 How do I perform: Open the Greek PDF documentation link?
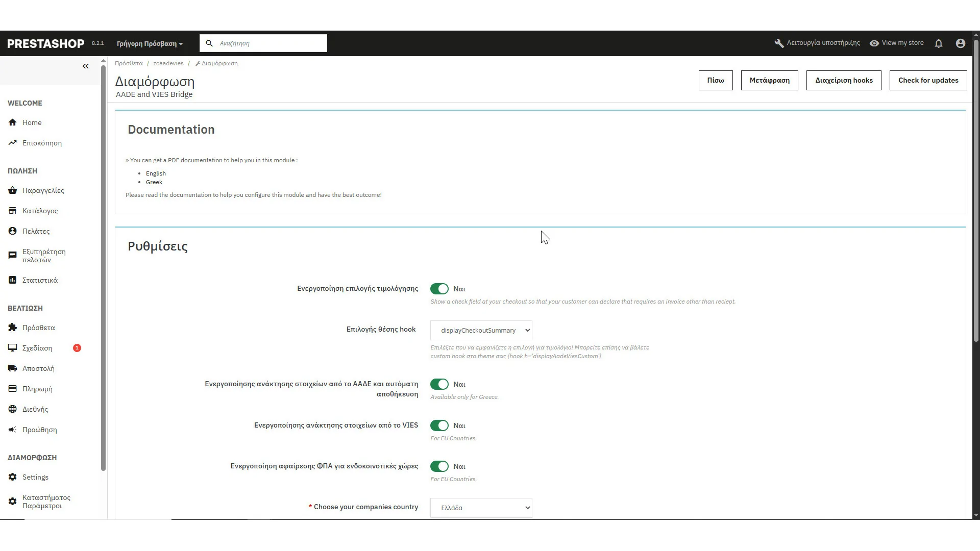[x=154, y=182]
